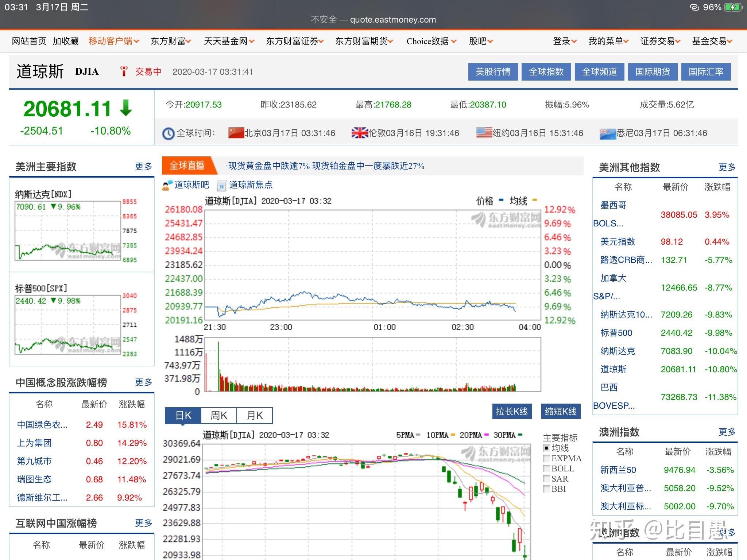This screenshot has height=560, width=747.
Task: Click the 拉长K线 button
Action: (512, 411)
